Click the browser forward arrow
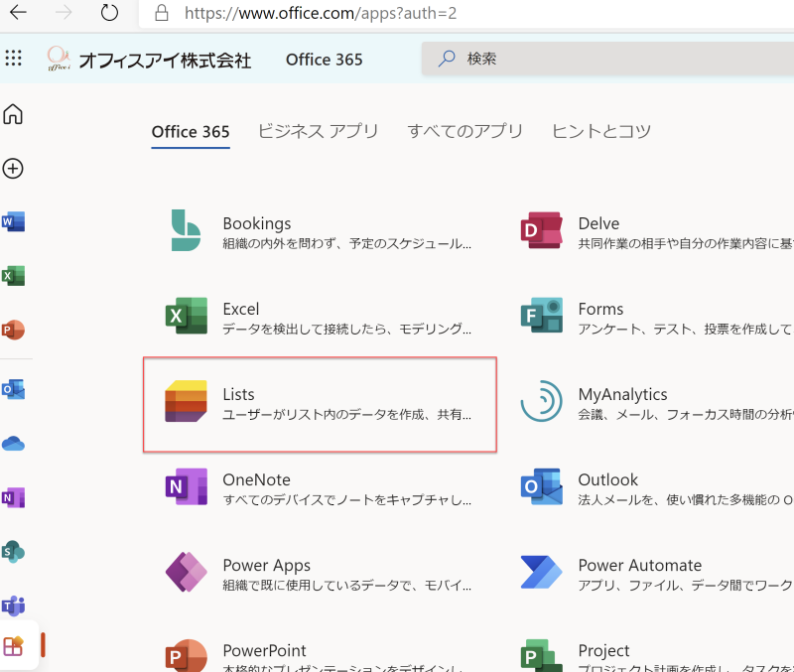The image size is (794, 672). tap(64, 12)
